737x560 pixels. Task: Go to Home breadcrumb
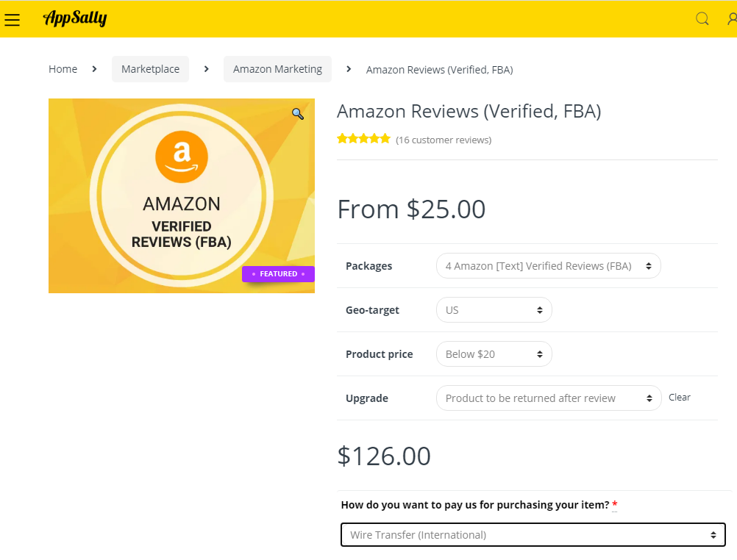click(x=63, y=69)
